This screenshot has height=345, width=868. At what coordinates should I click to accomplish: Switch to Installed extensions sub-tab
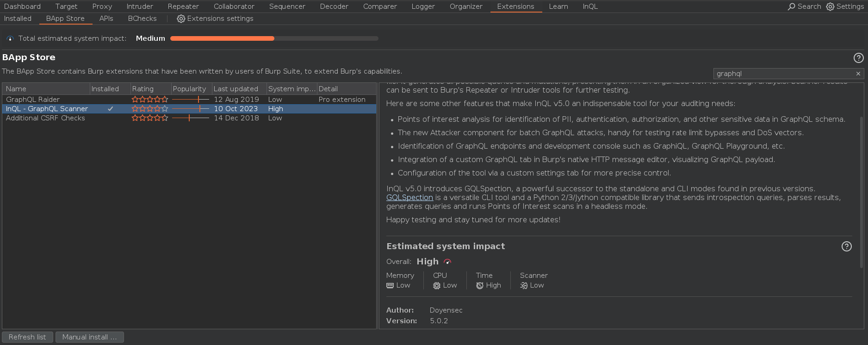pos(18,19)
